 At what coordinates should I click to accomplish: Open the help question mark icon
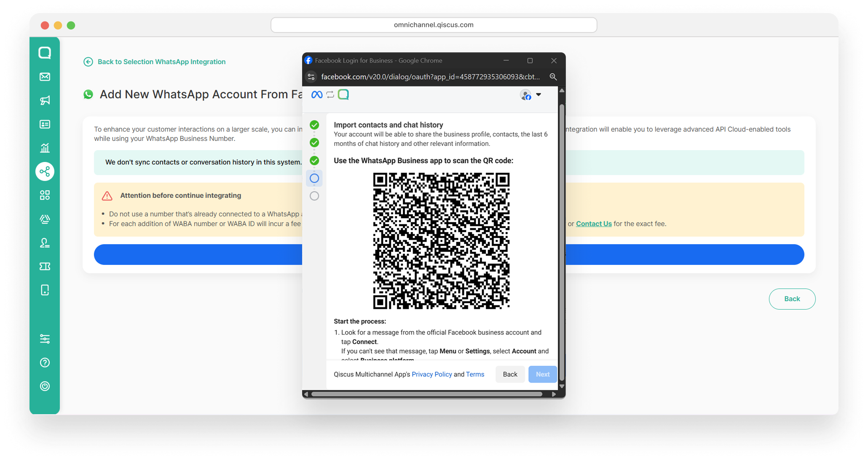coord(45,363)
